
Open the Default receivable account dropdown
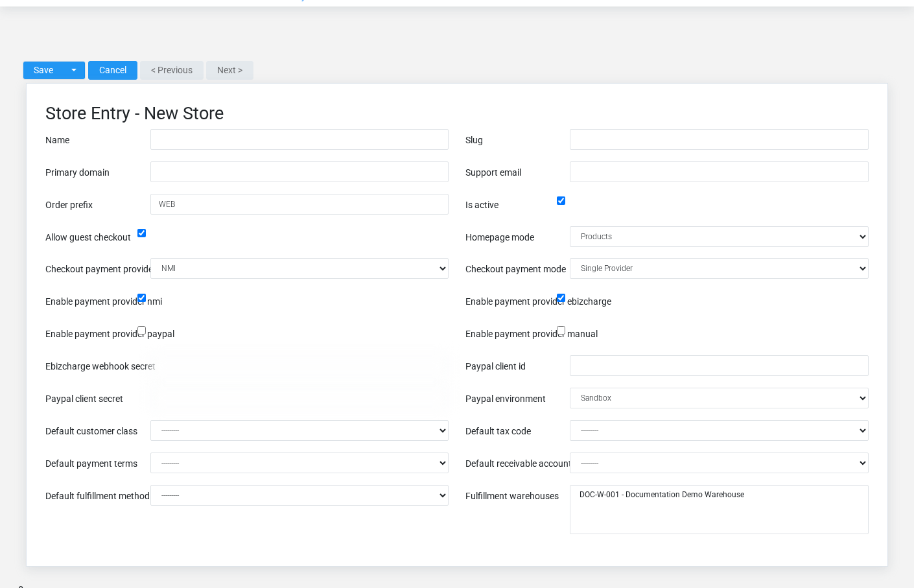719,463
